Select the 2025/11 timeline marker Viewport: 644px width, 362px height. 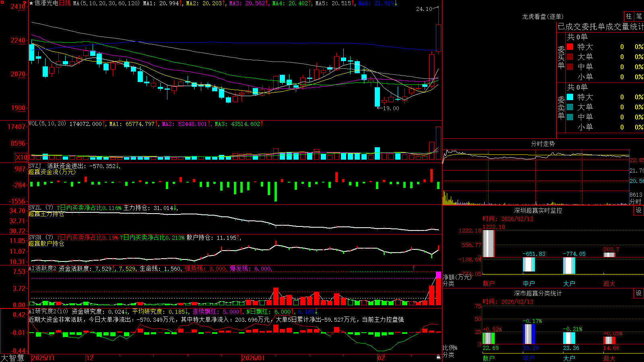(43, 358)
